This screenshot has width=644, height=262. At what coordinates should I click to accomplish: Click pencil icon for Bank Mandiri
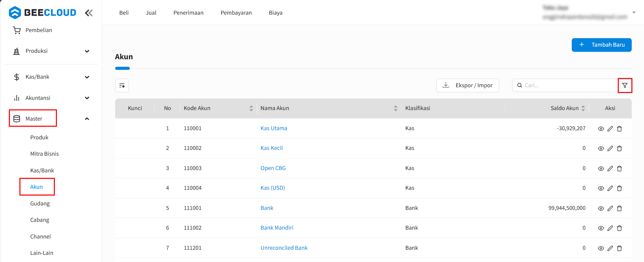click(x=610, y=228)
